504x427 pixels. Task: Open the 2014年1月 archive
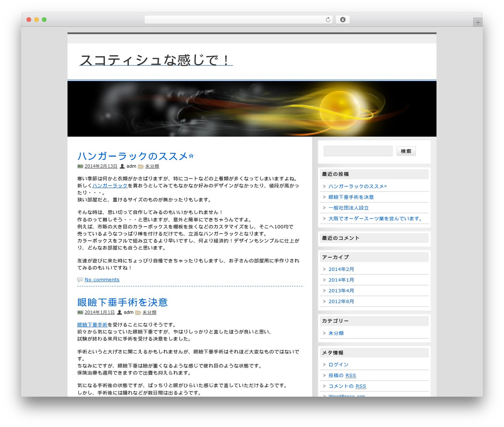341,280
